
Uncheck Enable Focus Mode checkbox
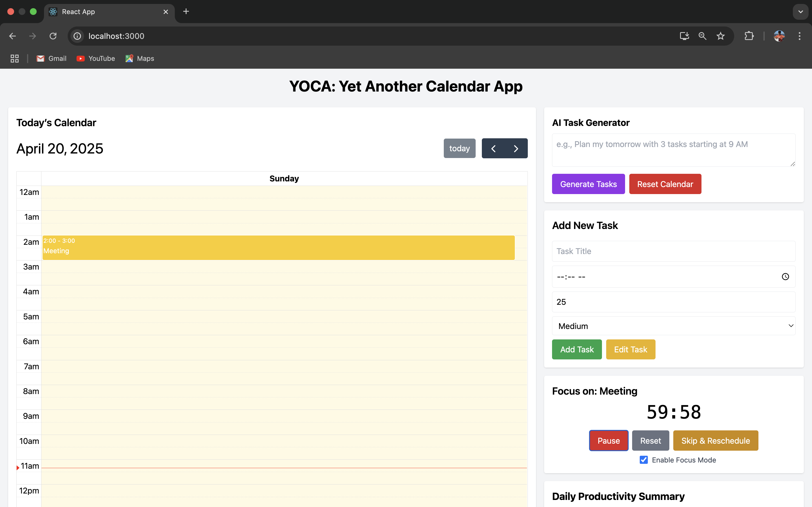click(644, 460)
